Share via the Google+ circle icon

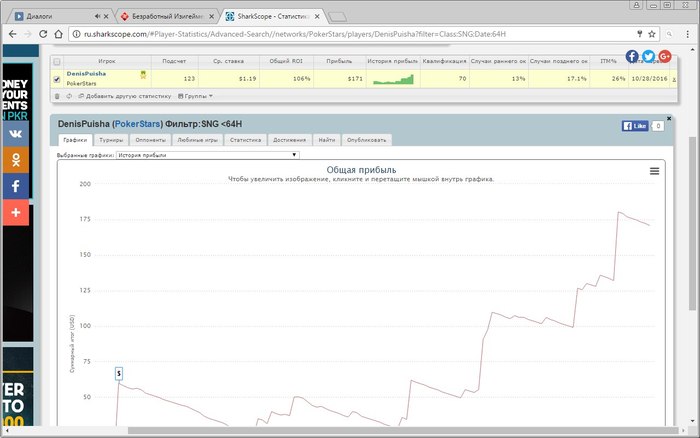[665, 56]
